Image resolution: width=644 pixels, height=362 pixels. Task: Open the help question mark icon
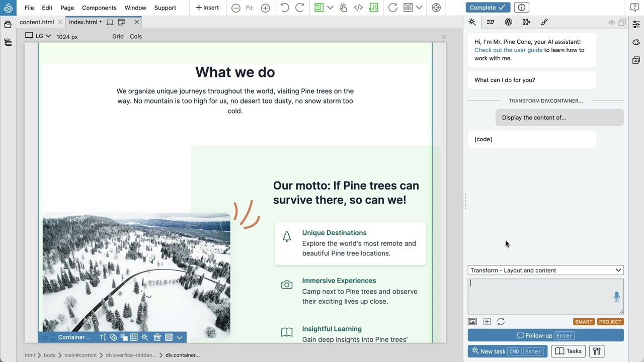(x=634, y=8)
